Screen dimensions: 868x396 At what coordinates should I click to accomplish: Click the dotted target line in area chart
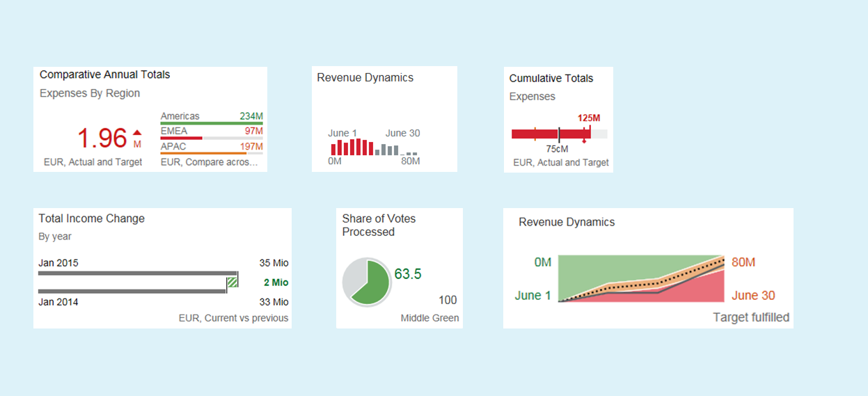(x=640, y=283)
